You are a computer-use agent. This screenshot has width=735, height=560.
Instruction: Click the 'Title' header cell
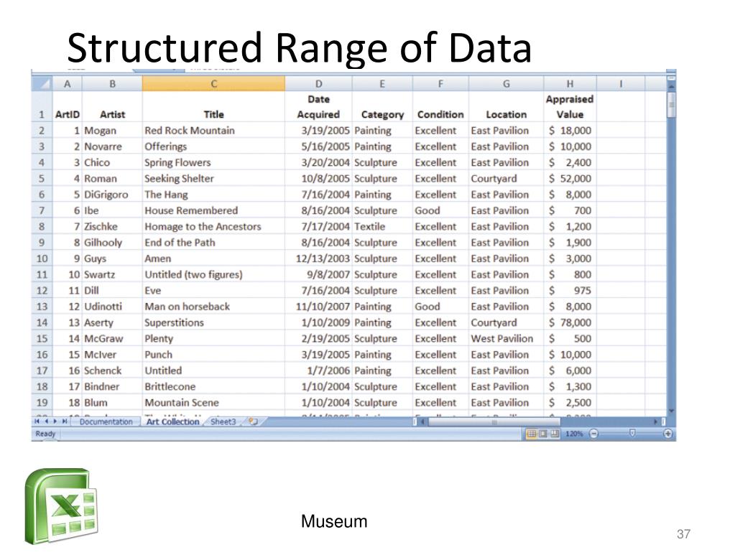213,107
